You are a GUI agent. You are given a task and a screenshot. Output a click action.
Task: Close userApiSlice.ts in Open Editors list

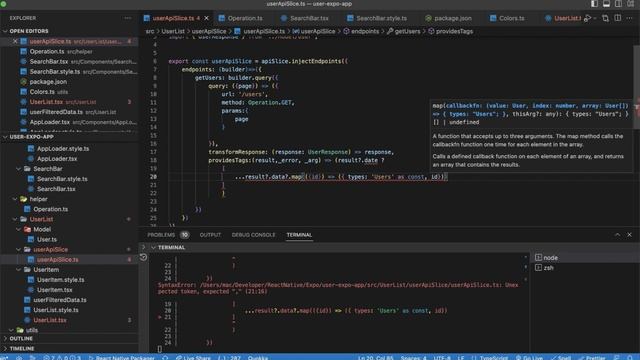[15, 41]
